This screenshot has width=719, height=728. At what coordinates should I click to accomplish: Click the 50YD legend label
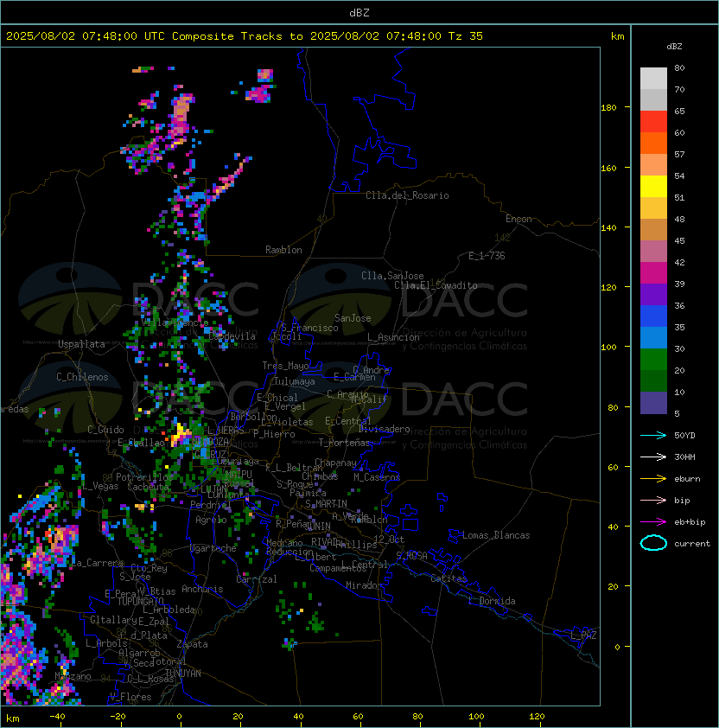[x=684, y=435]
